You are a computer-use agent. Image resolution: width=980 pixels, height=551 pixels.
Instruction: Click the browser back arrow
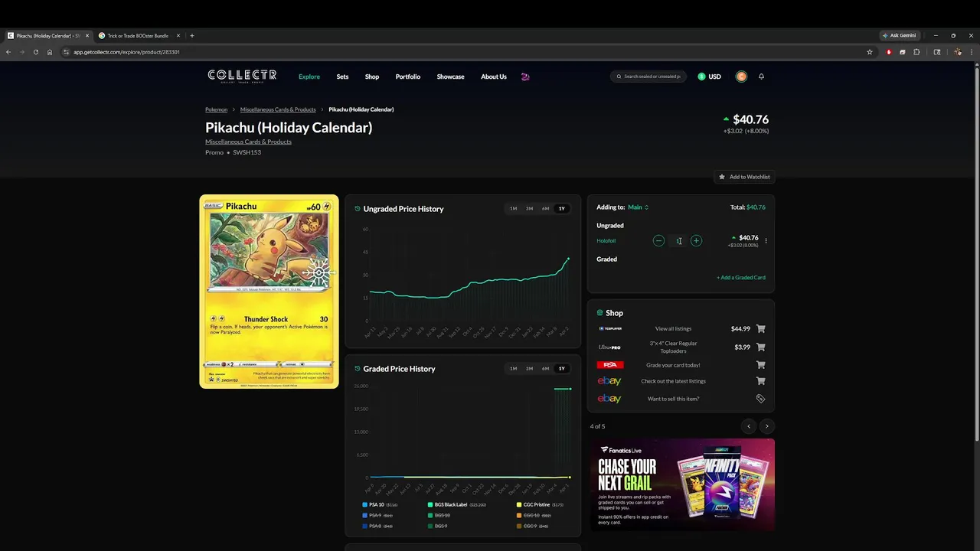tap(8, 52)
